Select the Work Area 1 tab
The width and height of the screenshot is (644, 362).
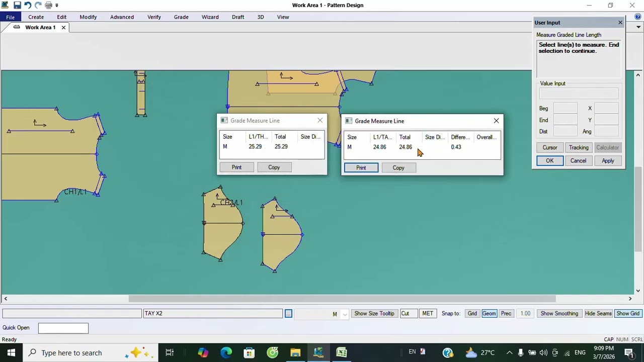click(40, 27)
